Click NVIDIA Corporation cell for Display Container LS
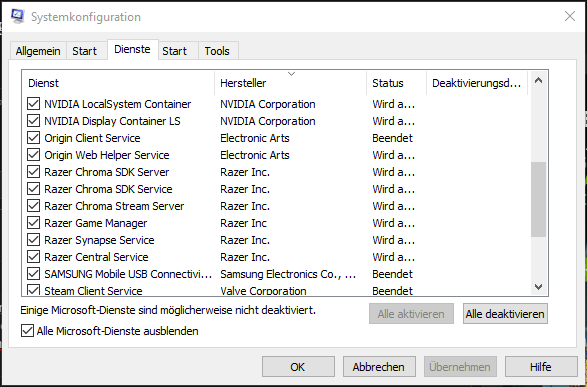Viewport: 587px width, 387px height. [268, 121]
